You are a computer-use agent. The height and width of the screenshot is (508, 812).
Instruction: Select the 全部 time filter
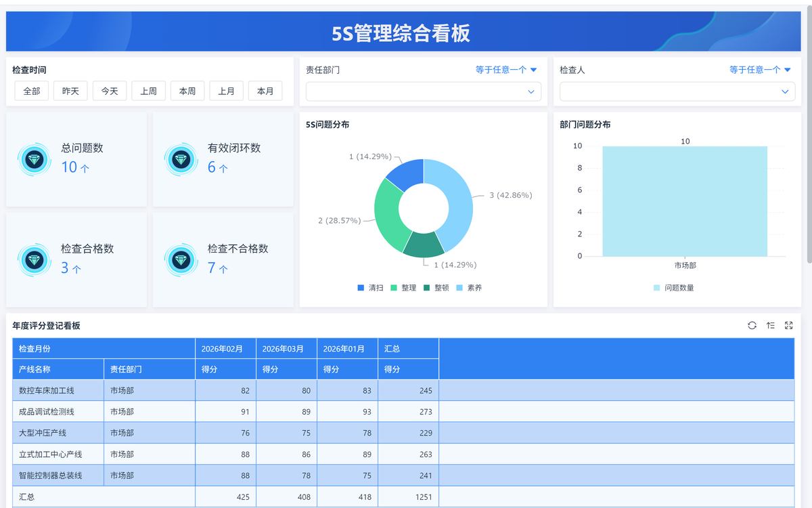coord(32,91)
